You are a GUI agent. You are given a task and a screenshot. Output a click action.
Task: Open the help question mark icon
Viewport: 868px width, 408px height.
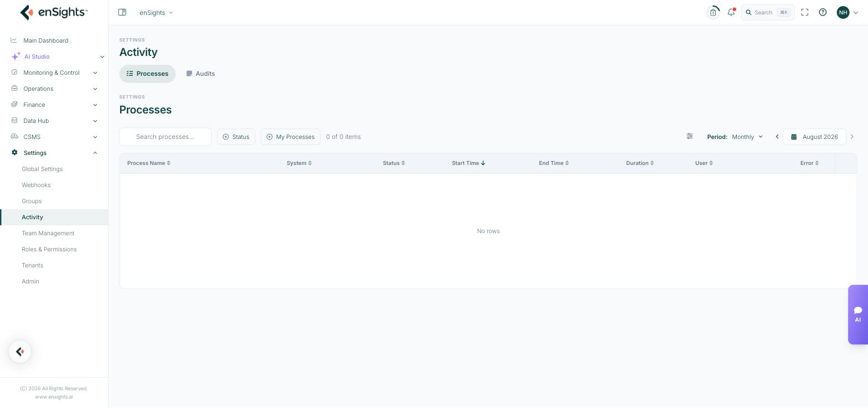point(823,12)
